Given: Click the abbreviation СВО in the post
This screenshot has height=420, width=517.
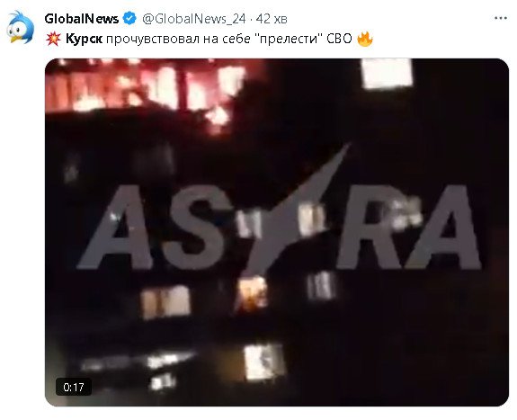Looking at the screenshot, I should [x=339, y=39].
